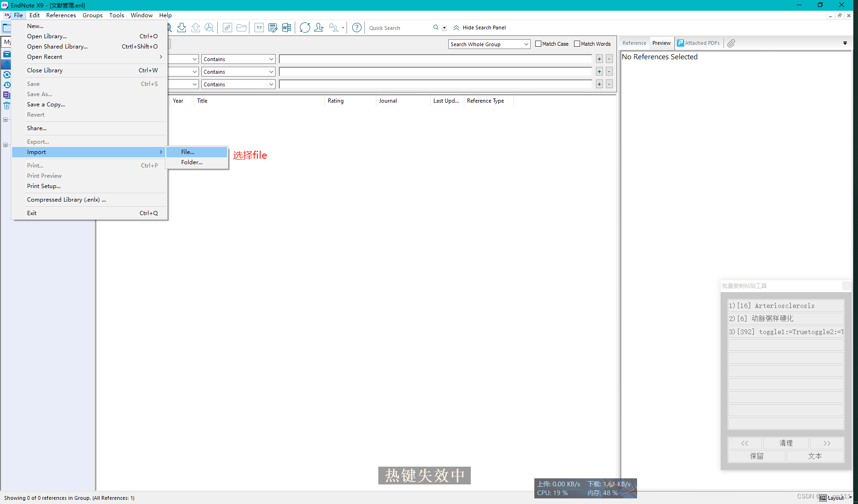The width and height of the screenshot is (858, 504).
Task: Click the Sync Library circular-arrows icon
Action: click(305, 28)
